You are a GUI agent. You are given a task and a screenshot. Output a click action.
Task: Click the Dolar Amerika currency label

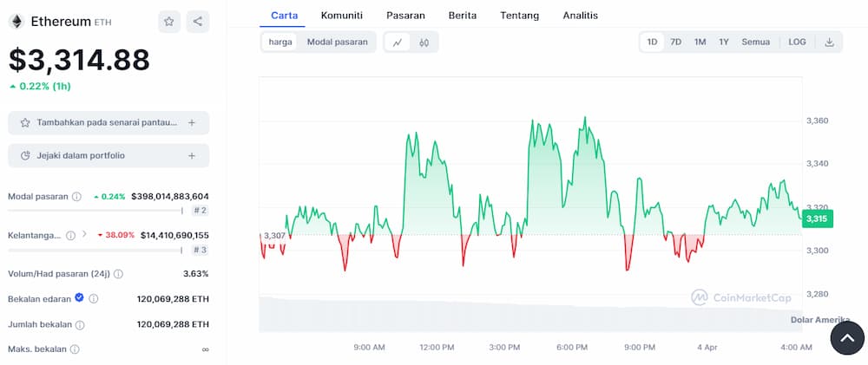click(820, 320)
